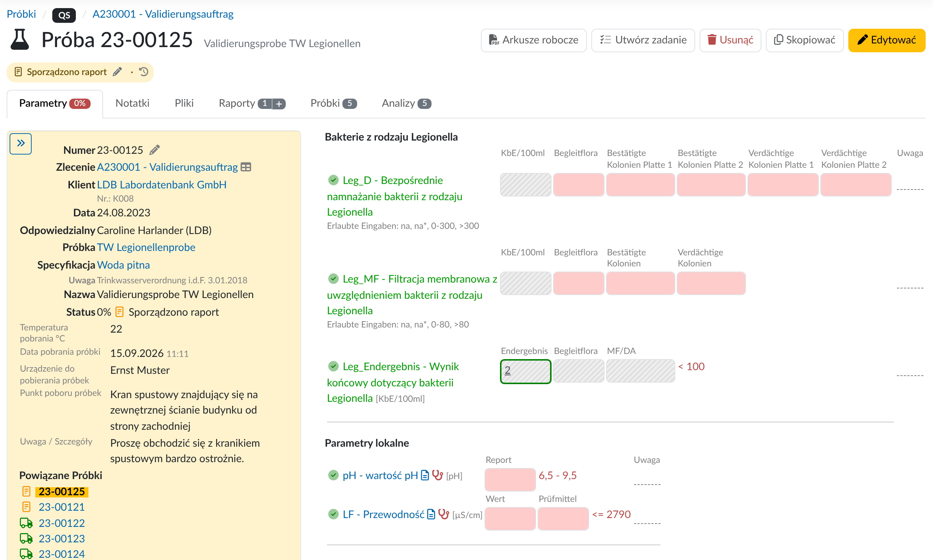933x560 pixels.
Task: Click the pencil icon next to Numer 23-00125
Action: click(154, 150)
